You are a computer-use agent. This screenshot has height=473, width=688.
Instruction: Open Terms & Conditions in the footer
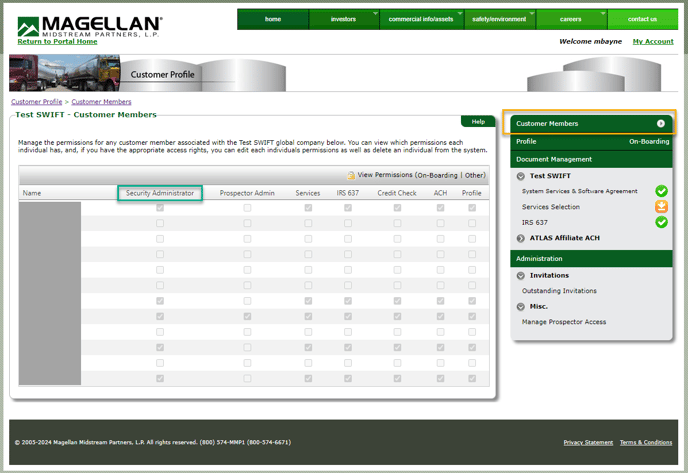(x=646, y=442)
